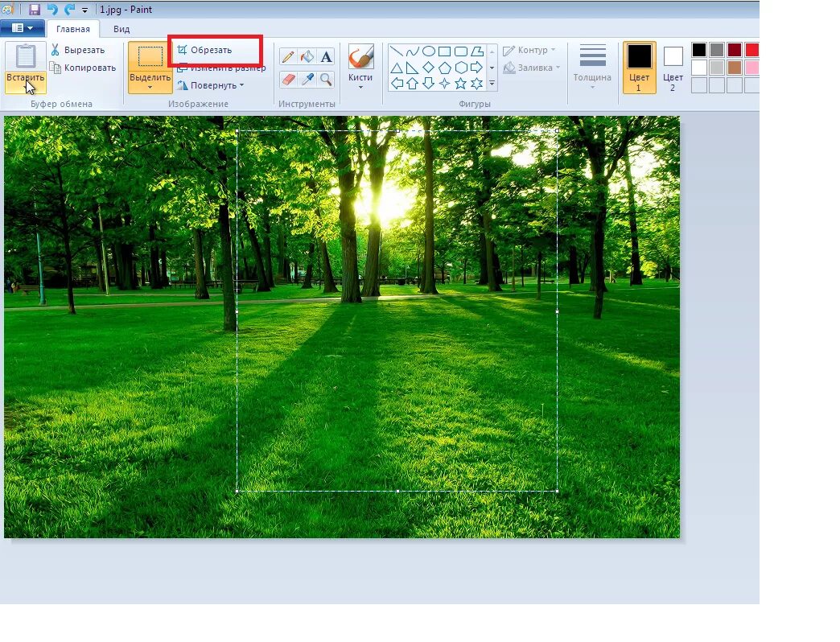Choose the Left arrow shape
840x642 pixels.
(x=396, y=84)
